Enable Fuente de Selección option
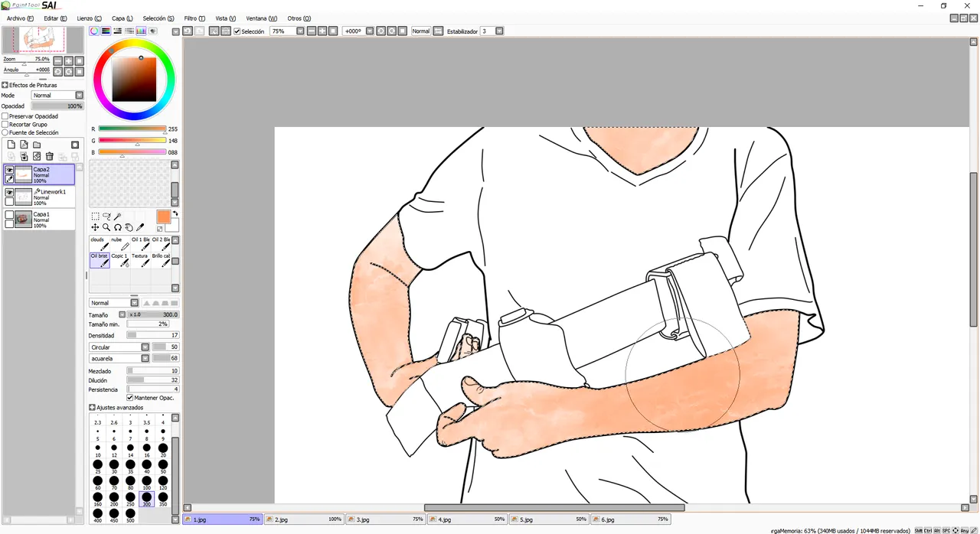The height and width of the screenshot is (534, 980). (5, 132)
